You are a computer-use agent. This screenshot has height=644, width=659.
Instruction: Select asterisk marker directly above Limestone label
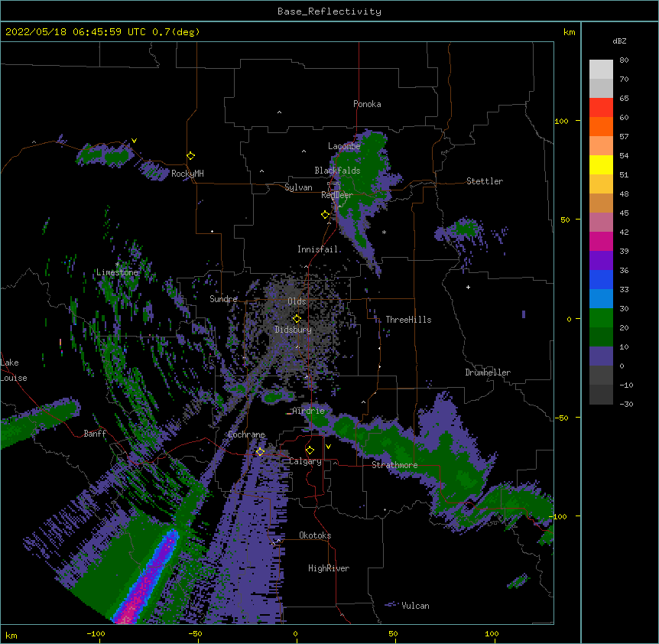click(x=117, y=264)
